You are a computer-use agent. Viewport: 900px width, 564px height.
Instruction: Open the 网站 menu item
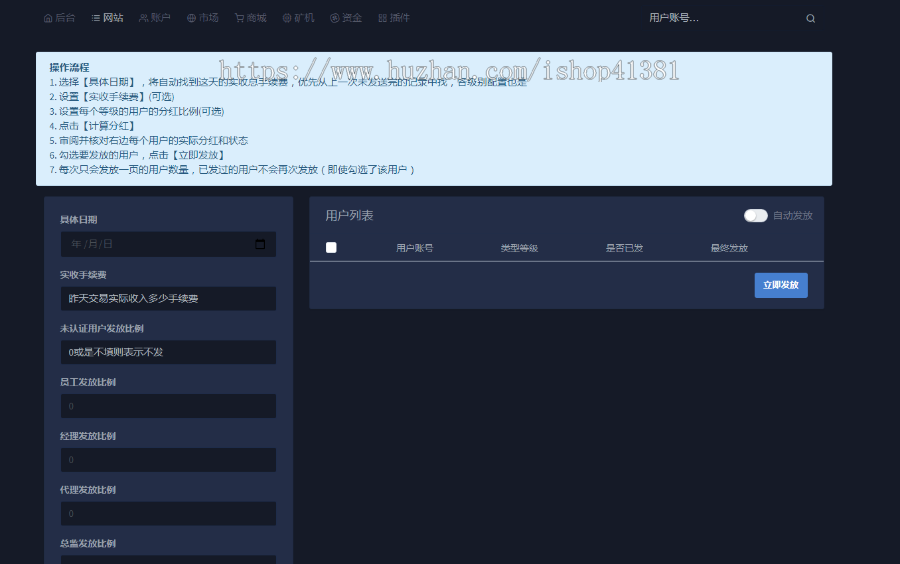pyautogui.click(x=107, y=18)
